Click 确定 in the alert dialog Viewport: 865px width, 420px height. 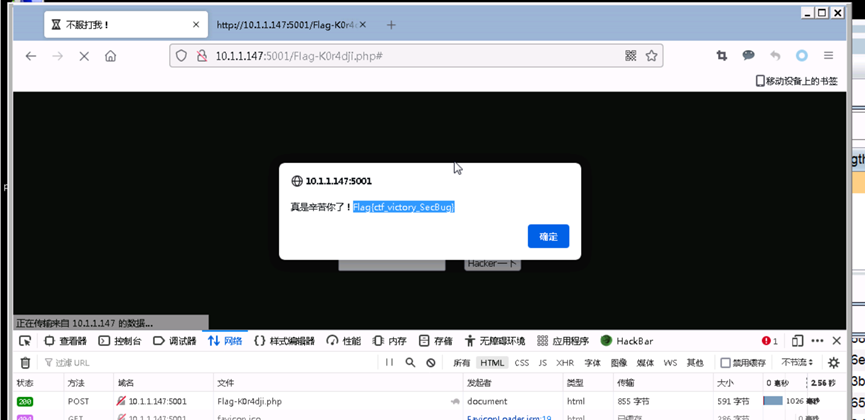548,236
